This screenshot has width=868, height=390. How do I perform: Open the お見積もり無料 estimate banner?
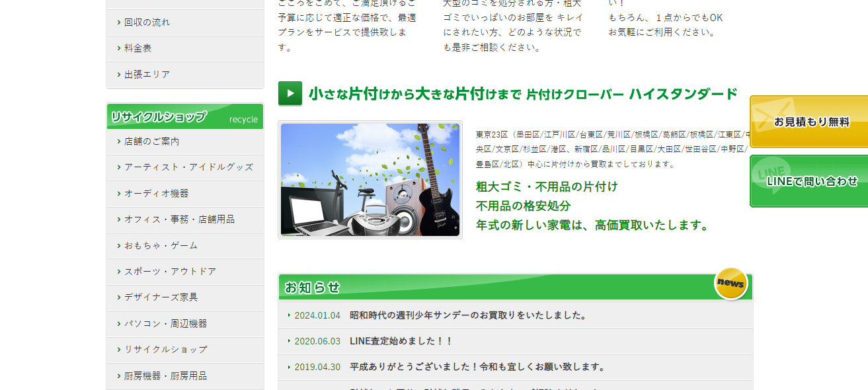(809, 122)
